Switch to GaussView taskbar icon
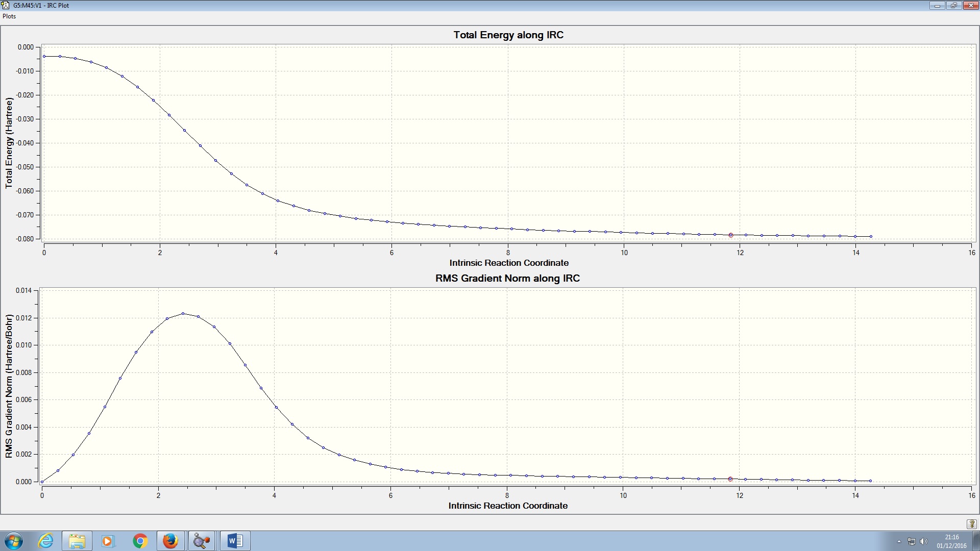The width and height of the screenshot is (980, 551). 202,541
